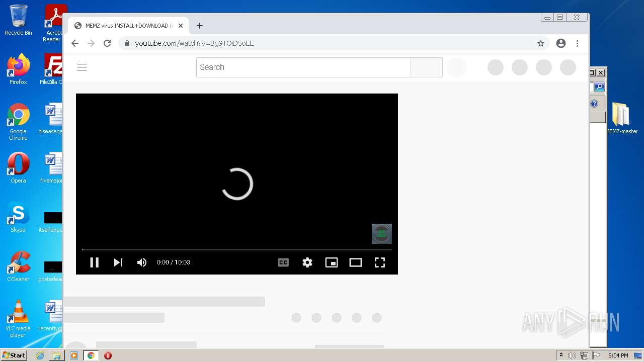Open Action Center flag icon
The width and height of the screenshot is (644, 362).
596,355
